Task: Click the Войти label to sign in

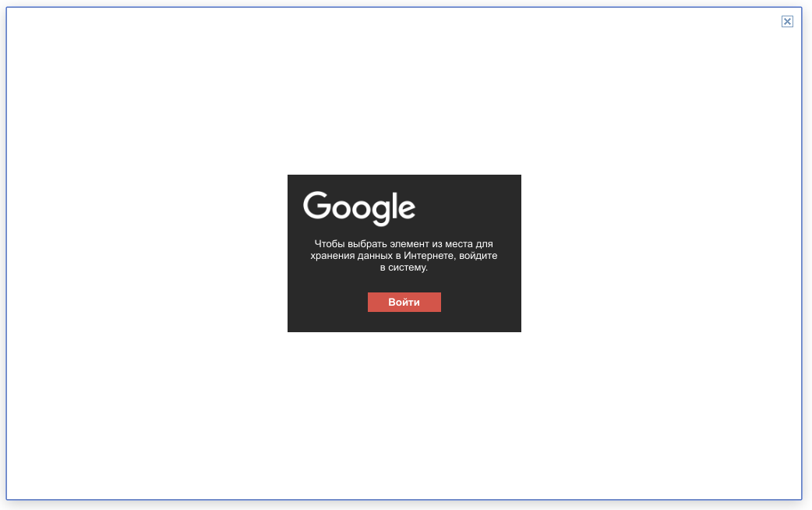Action: (x=404, y=302)
